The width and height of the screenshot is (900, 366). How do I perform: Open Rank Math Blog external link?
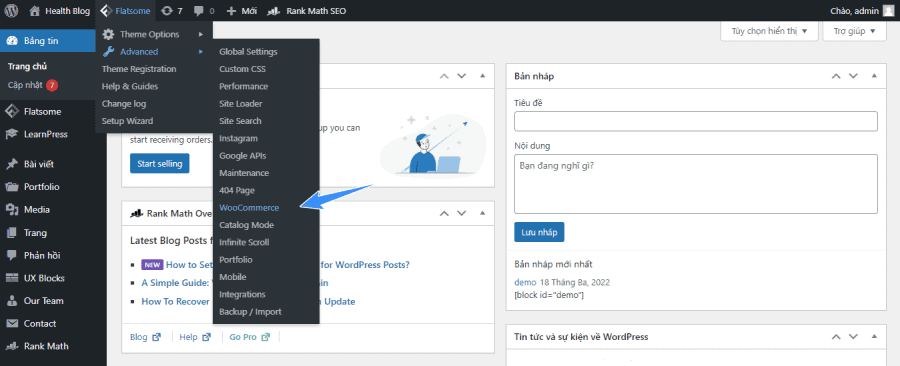145,337
